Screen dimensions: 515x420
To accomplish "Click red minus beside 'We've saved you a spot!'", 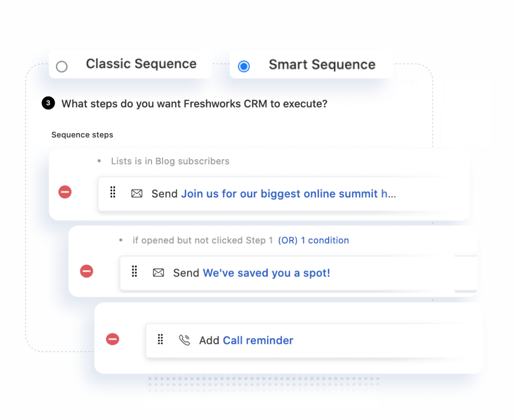I will (87, 271).
